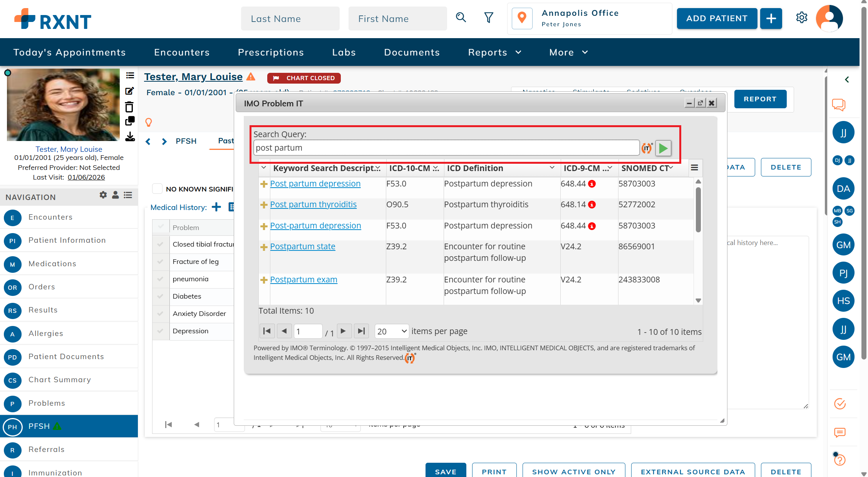Open the items per page dropdown
The image size is (868, 477).
[391, 331]
